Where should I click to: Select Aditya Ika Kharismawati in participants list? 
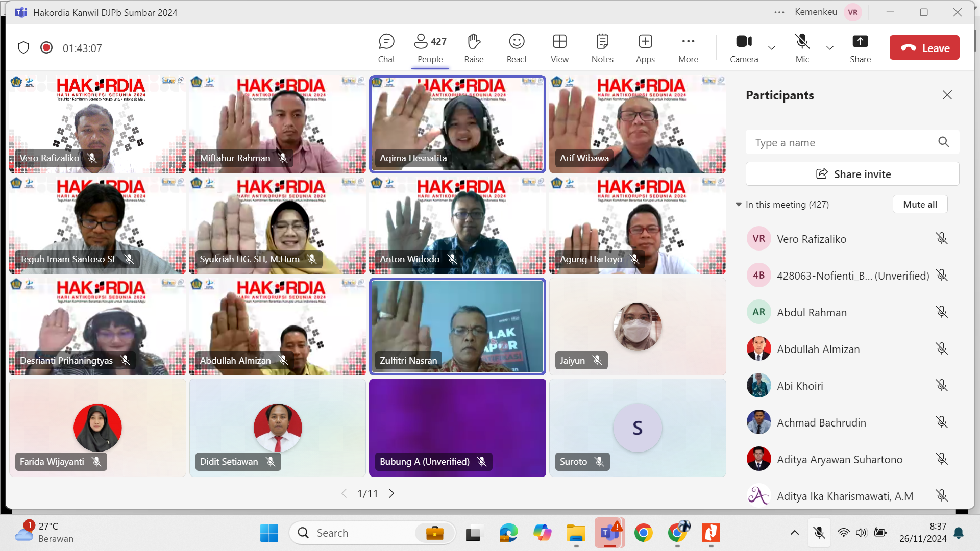pyautogui.click(x=847, y=495)
